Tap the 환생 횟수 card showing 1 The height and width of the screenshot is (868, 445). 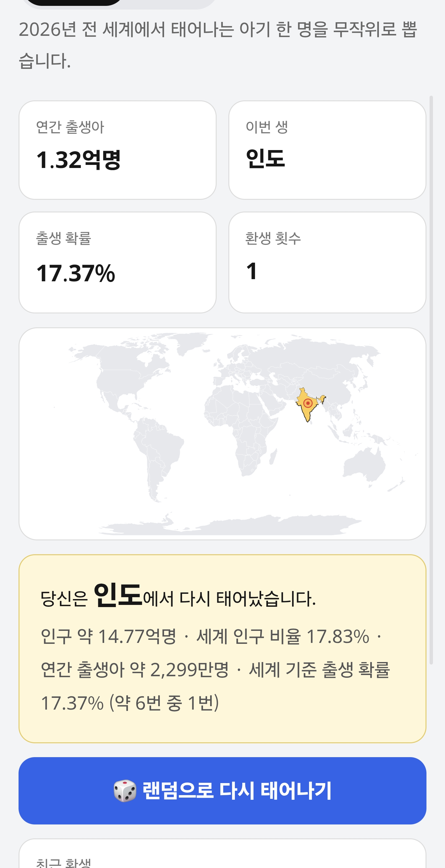(x=327, y=262)
